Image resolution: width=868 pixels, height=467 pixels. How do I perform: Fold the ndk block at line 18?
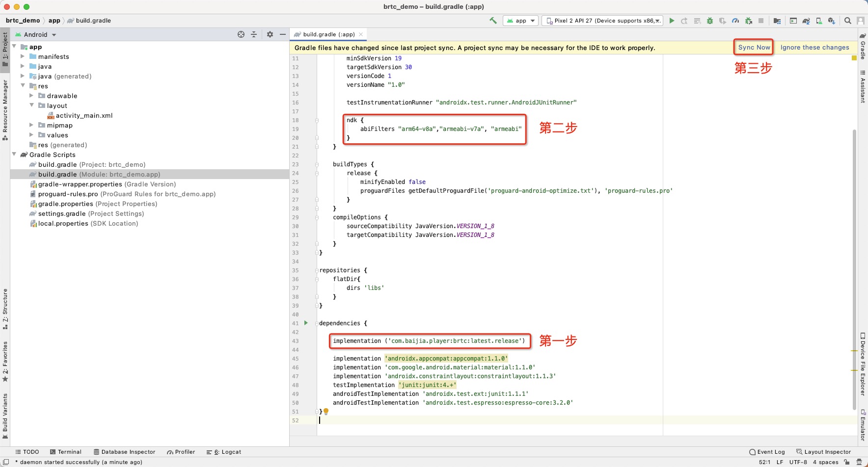317,120
